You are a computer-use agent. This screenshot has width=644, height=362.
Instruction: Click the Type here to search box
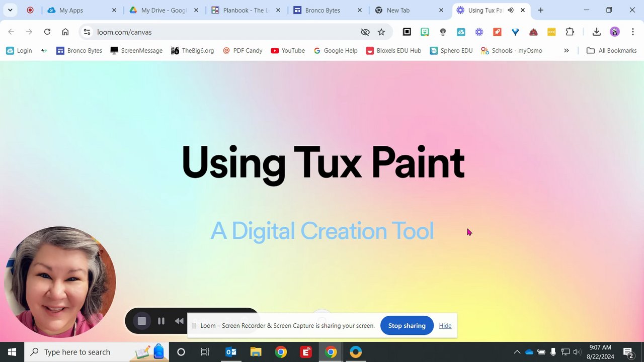coord(97,352)
